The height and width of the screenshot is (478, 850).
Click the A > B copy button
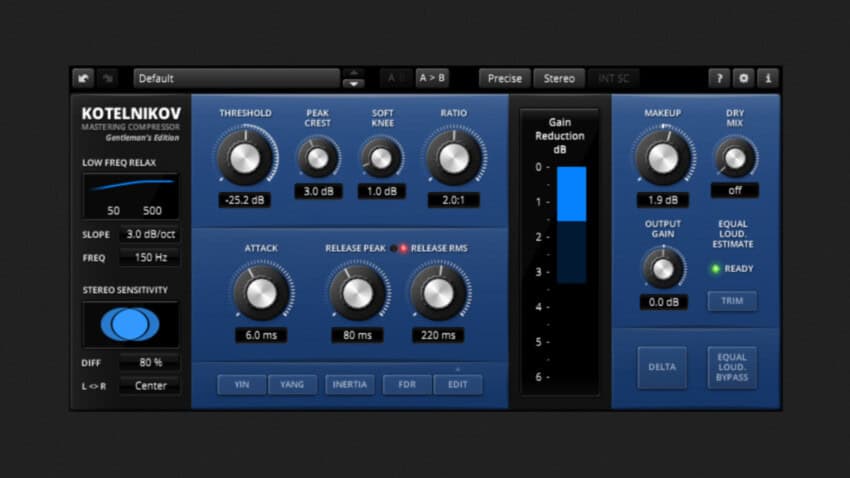(x=432, y=78)
